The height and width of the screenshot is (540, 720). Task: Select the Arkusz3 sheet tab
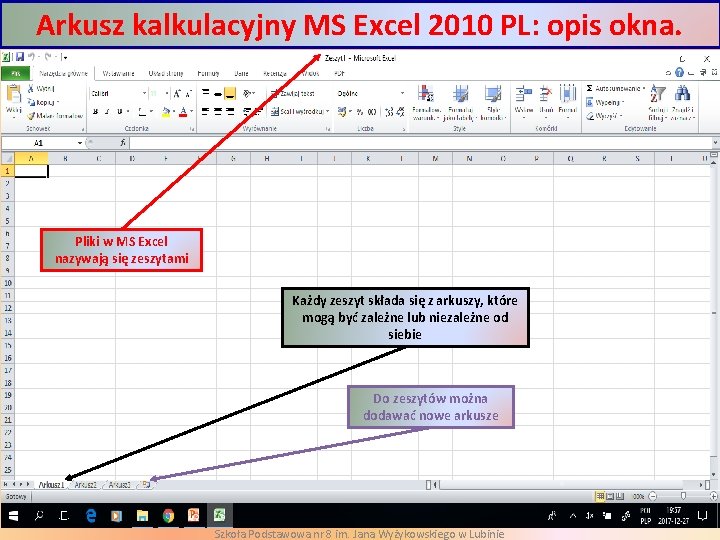[x=119, y=484]
